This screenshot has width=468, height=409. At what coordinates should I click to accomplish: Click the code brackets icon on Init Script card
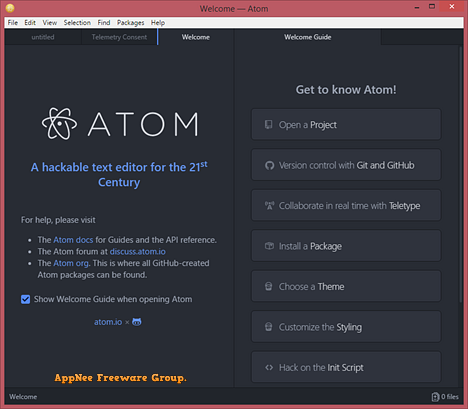click(269, 367)
